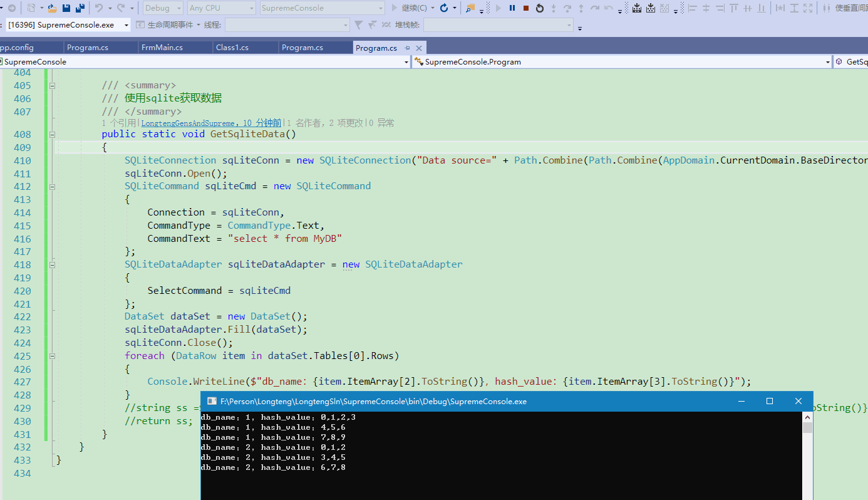Click the "select * from MyDB" string
868x500 pixels.
point(285,239)
